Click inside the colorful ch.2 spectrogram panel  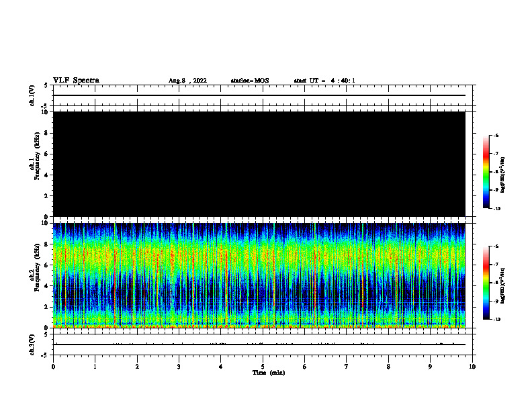tap(259, 275)
